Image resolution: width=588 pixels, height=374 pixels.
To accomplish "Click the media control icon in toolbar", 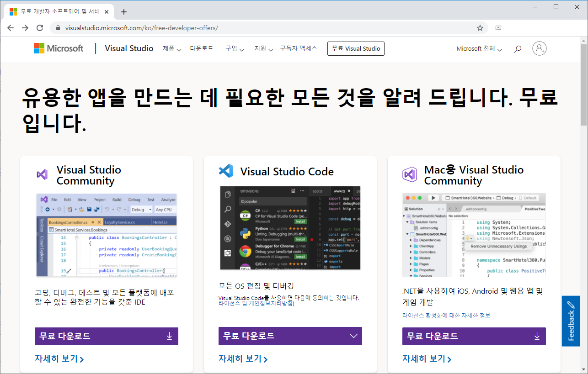I will pyautogui.click(x=498, y=28).
